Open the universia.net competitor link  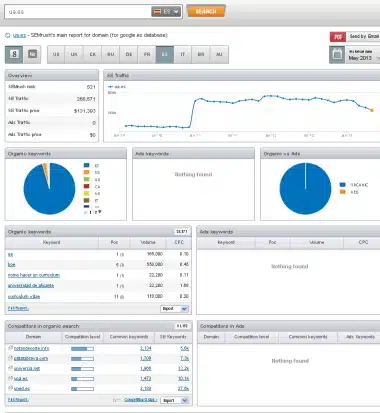(x=27, y=368)
